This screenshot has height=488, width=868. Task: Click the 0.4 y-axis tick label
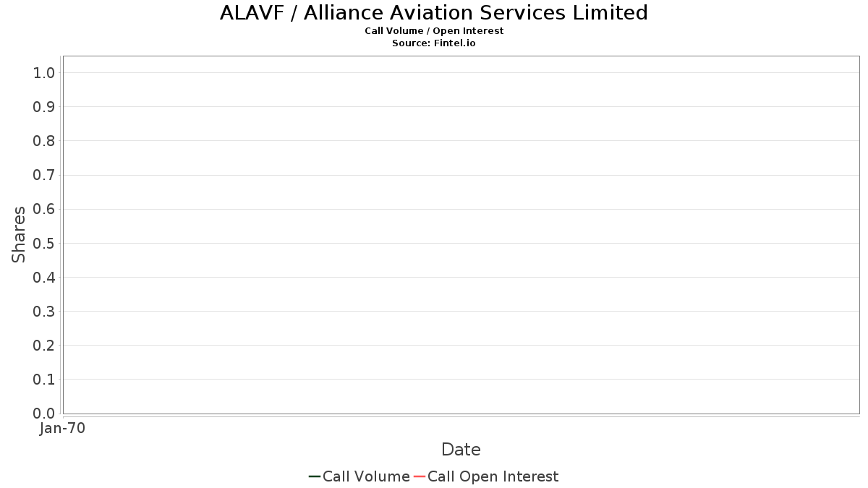coord(44,278)
